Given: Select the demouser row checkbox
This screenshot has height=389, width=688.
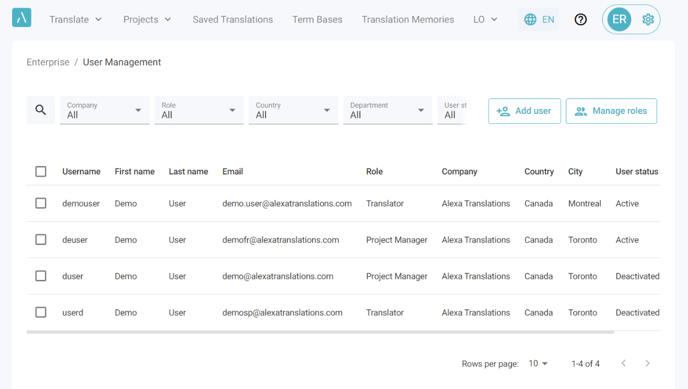Looking at the screenshot, I should point(41,203).
